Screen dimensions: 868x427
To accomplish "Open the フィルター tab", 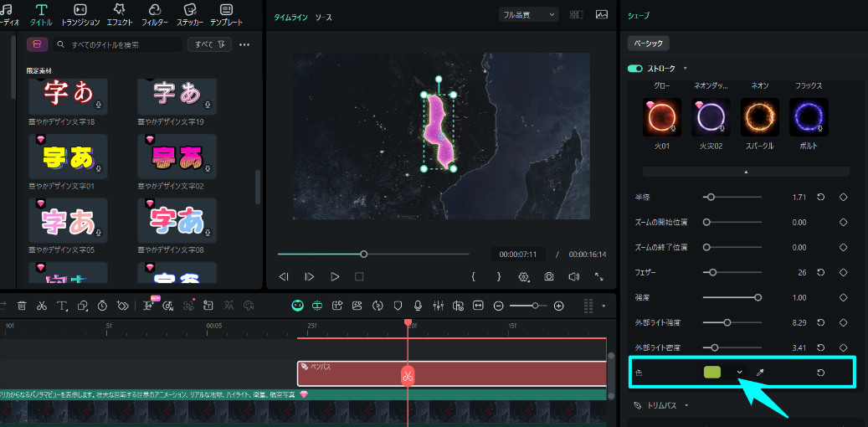I will click(155, 15).
